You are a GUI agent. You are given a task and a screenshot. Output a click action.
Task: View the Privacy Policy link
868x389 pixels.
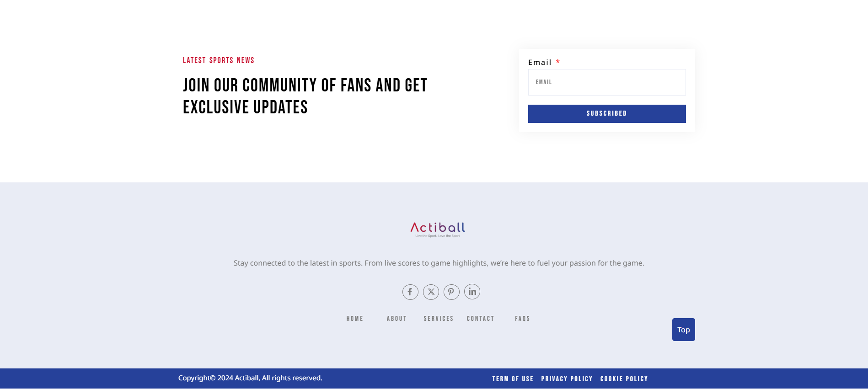click(567, 379)
